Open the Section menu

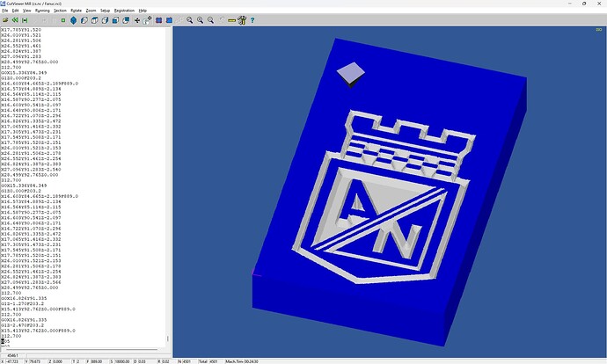click(60, 11)
